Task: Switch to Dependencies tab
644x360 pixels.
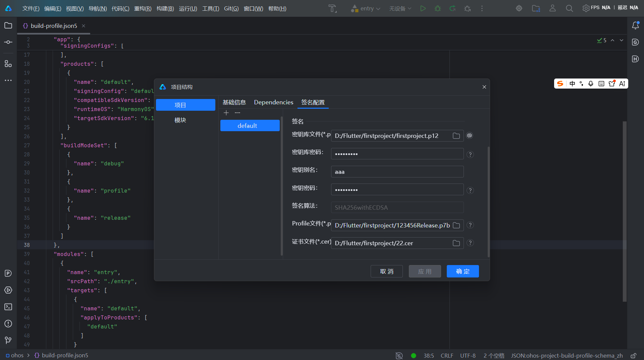Action: click(x=274, y=102)
